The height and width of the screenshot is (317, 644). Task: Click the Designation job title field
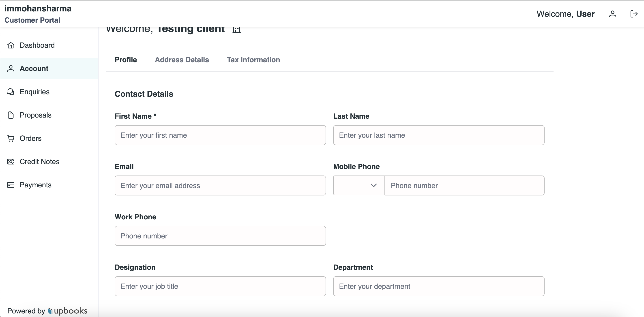point(220,286)
